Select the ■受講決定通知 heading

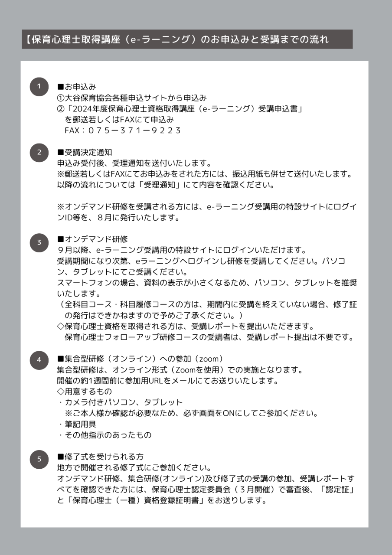(x=85, y=153)
